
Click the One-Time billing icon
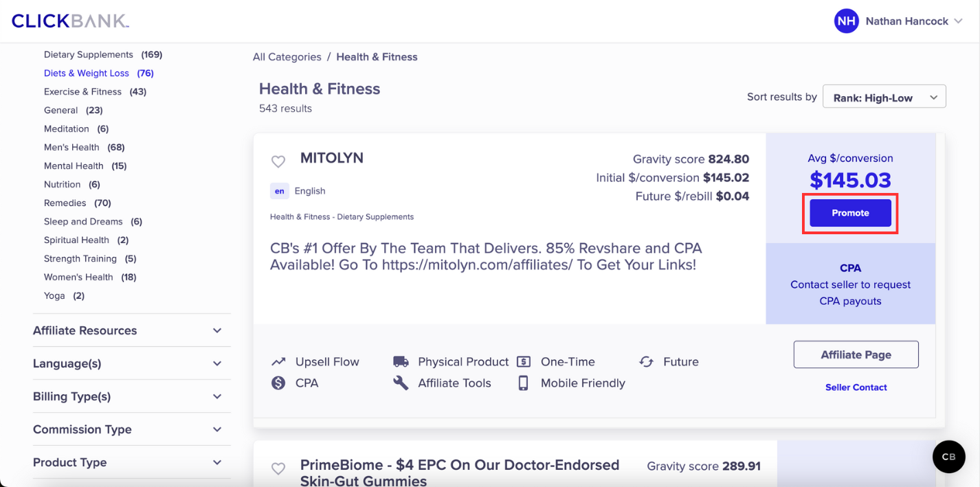pos(524,361)
